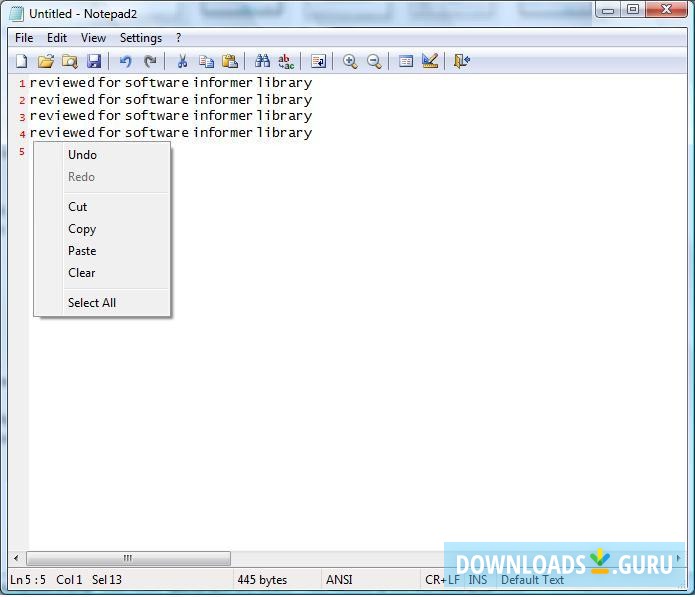This screenshot has width=695, height=597.
Task: Close the Notepad2 window
Action: (666, 10)
